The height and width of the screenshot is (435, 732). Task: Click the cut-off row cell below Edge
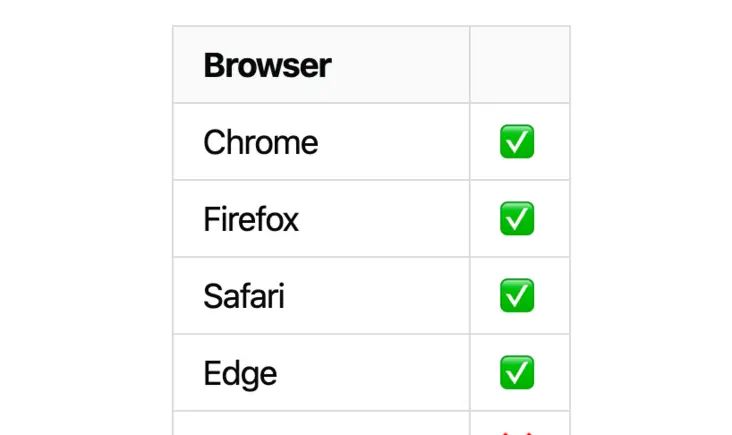(320, 424)
